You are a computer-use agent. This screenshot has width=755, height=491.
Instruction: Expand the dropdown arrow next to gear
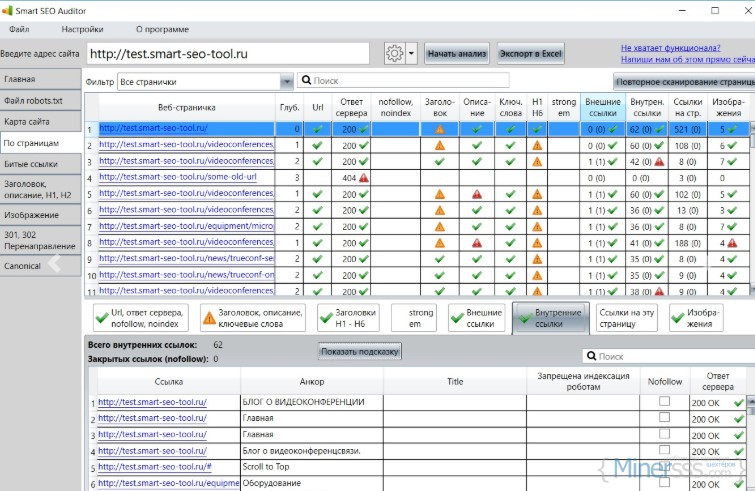412,54
